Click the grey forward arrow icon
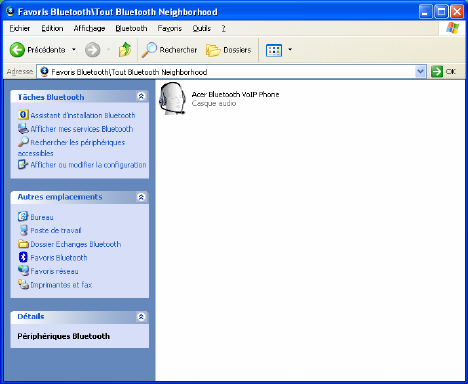The image size is (468, 384). click(92, 50)
